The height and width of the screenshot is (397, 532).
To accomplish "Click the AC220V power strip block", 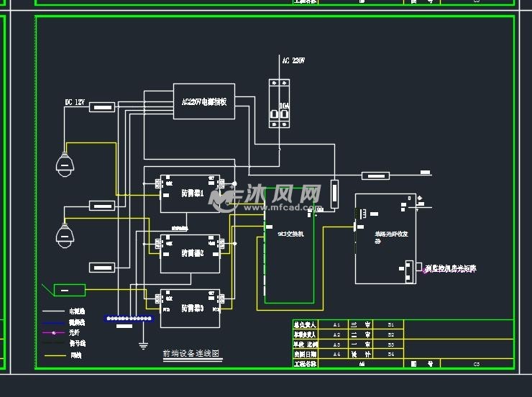I will coord(203,102).
